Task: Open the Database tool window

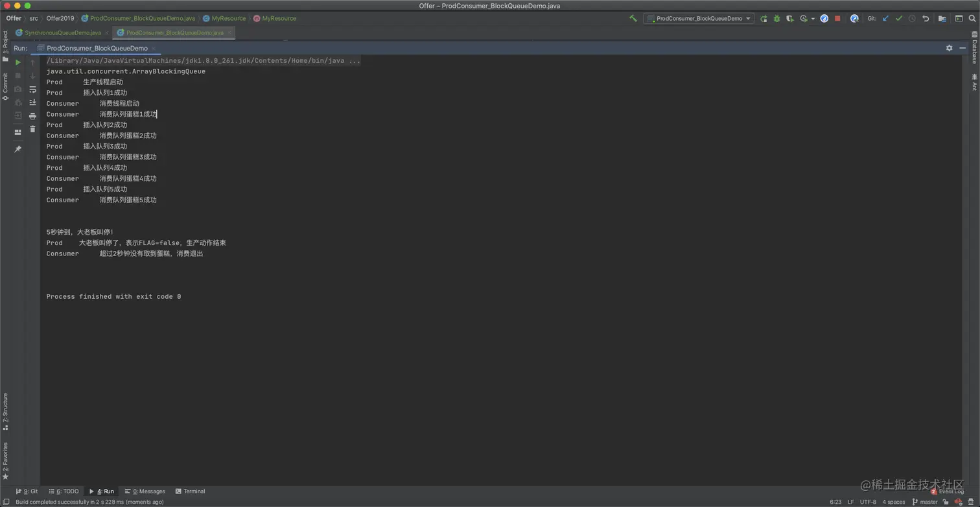Action: tap(974, 47)
